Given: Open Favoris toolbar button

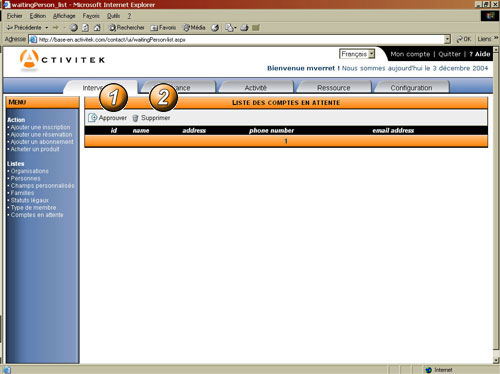Looking at the screenshot, I should 163,28.
